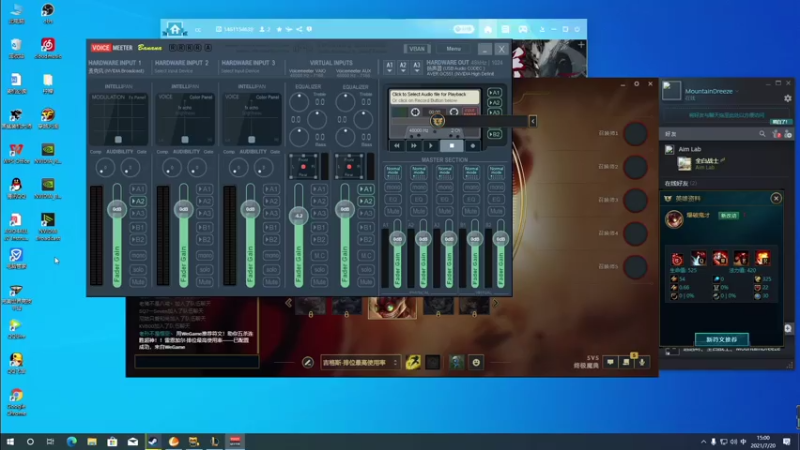Open settings gear in friends window
Image resolution: width=800 pixels, height=450 pixels.
(x=788, y=98)
